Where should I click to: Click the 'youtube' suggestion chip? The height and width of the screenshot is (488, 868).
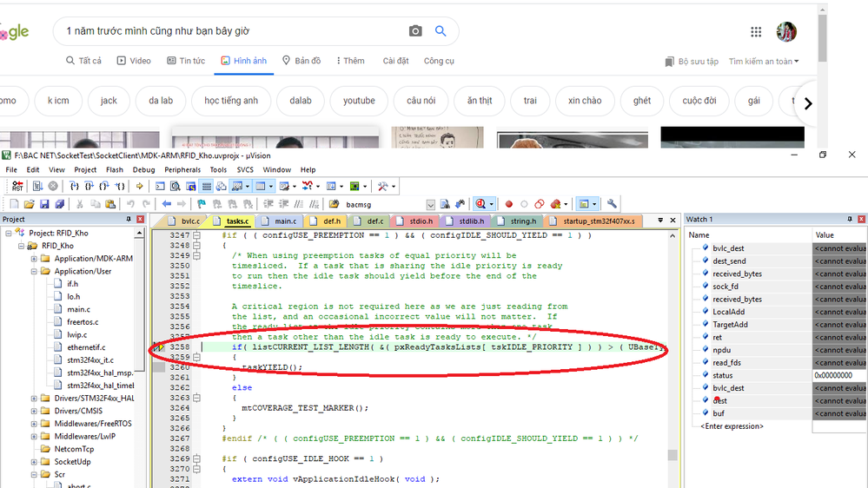point(359,101)
